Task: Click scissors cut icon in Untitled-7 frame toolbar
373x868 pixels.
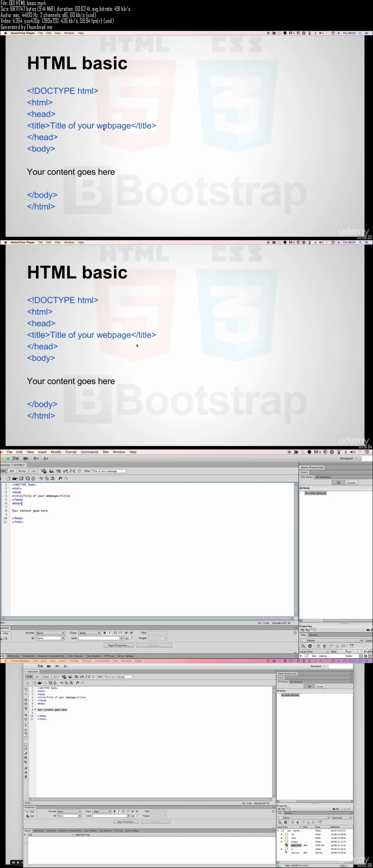Action: pyautogui.click(x=41, y=478)
